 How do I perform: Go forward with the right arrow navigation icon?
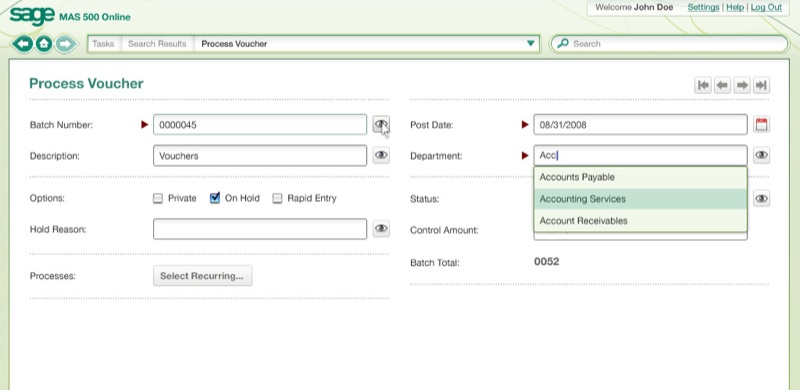tap(65, 44)
